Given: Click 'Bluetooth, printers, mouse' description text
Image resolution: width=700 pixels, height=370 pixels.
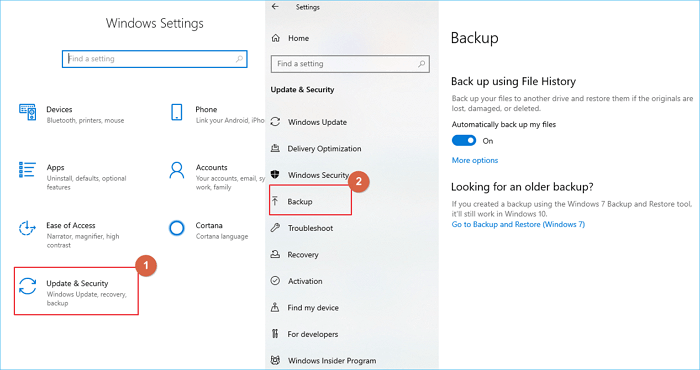Looking at the screenshot, I should coord(85,121).
